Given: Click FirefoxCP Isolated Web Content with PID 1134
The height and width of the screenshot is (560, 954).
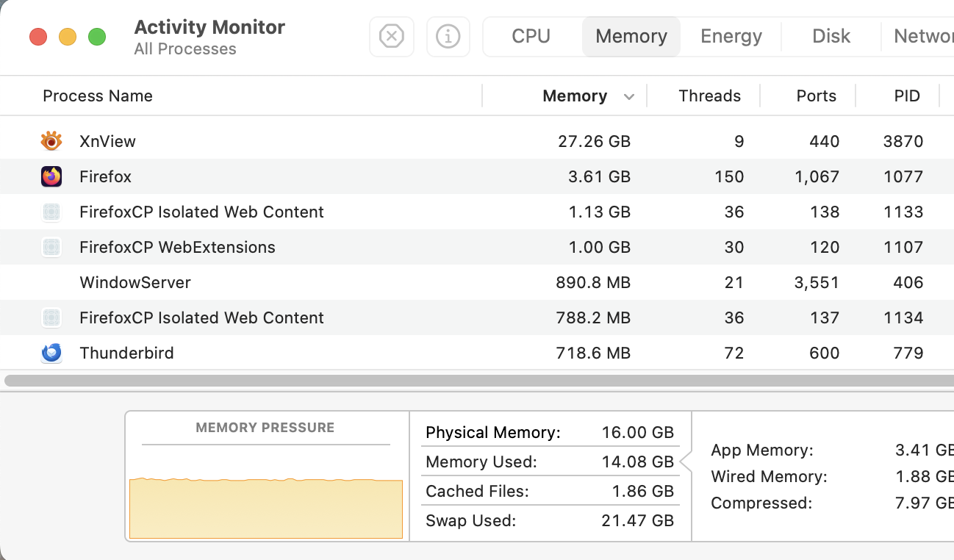Looking at the screenshot, I should (x=201, y=317).
